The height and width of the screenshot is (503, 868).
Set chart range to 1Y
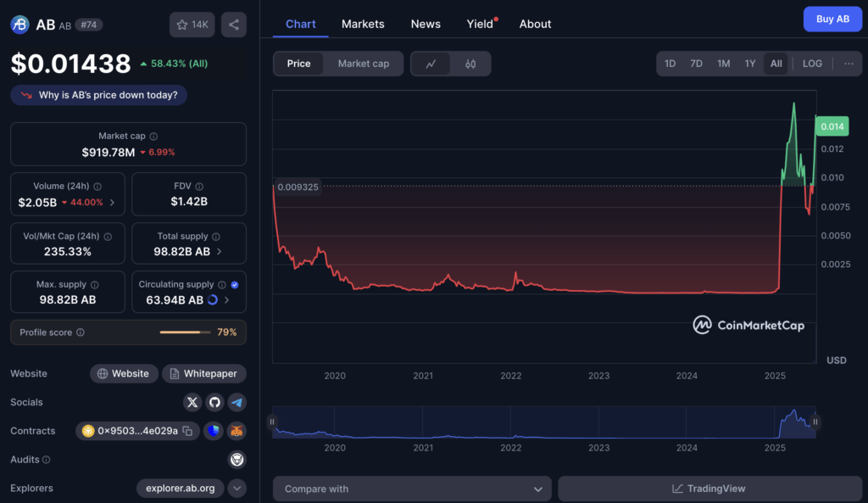click(750, 64)
